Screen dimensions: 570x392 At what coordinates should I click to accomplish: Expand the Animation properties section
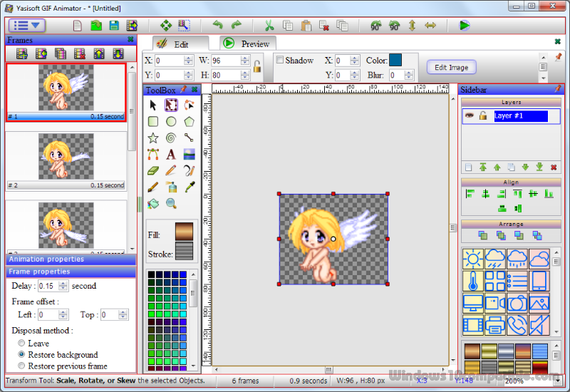tap(71, 259)
